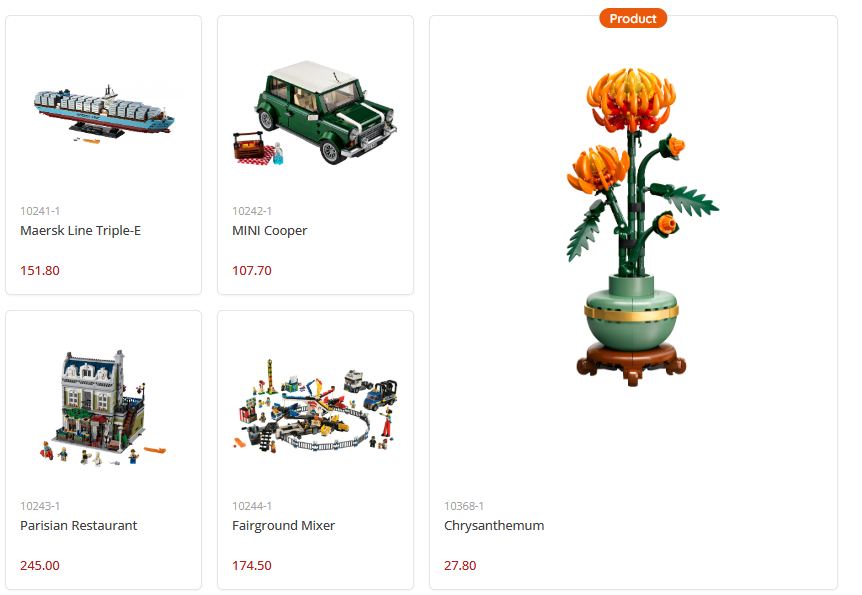Click the Fairground Mixer product title
The width and height of the screenshot is (862, 595).
[x=283, y=526]
